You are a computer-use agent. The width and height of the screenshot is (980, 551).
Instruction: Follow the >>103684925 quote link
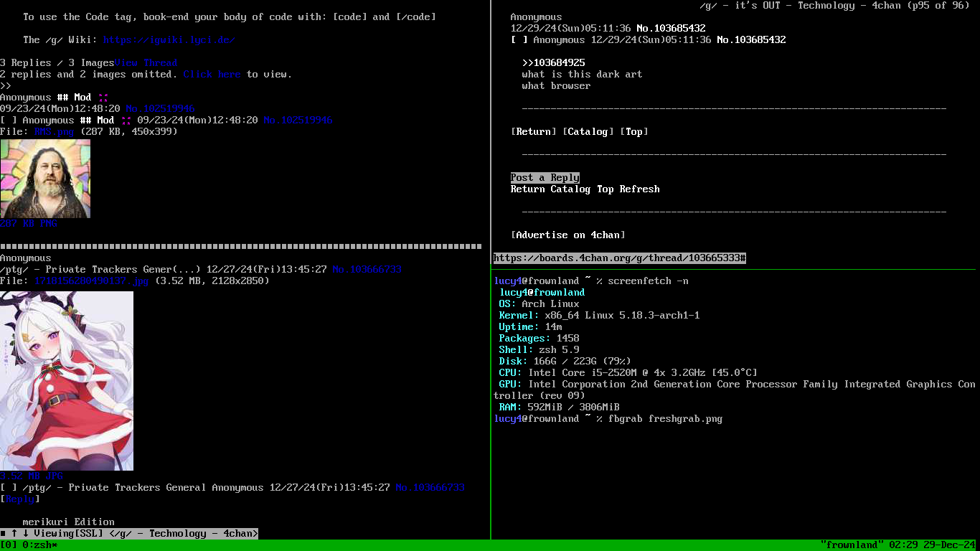click(x=553, y=62)
